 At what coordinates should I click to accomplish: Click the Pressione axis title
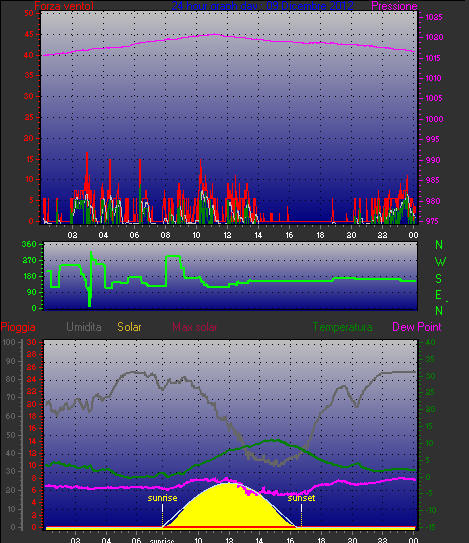point(394,6)
